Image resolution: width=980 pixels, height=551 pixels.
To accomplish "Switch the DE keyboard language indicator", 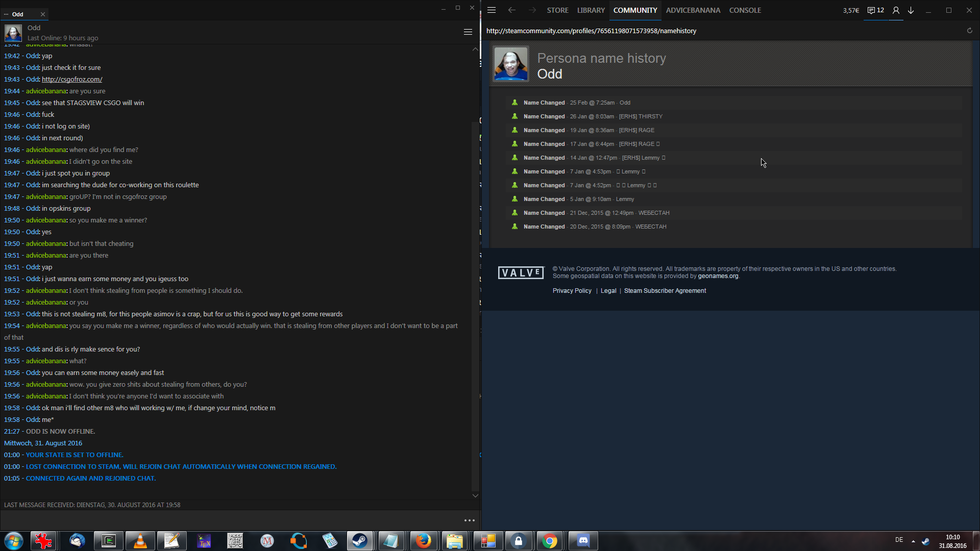I will (899, 540).
